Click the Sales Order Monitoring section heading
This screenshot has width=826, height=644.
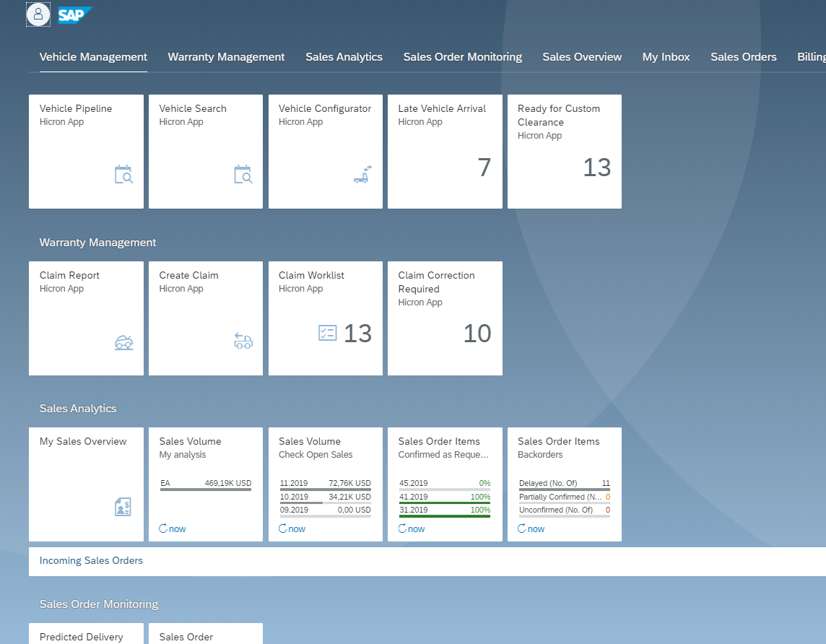click(x=98, y=604)
